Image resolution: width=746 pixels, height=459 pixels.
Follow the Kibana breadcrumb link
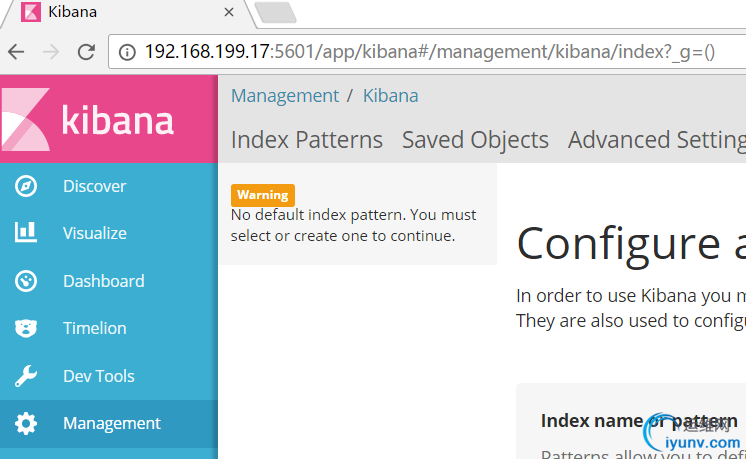(391, 96)
